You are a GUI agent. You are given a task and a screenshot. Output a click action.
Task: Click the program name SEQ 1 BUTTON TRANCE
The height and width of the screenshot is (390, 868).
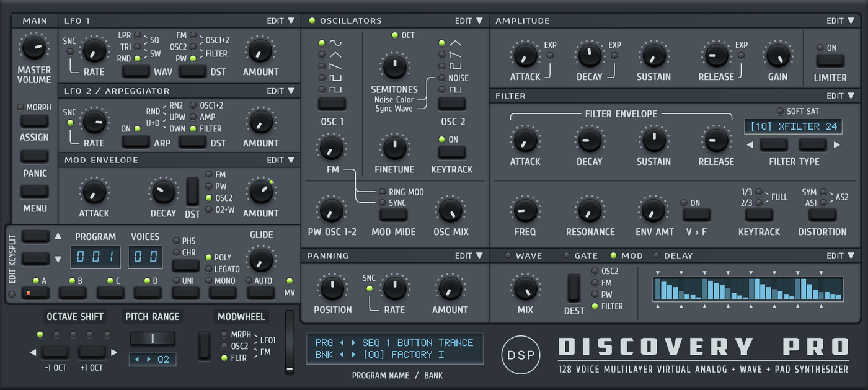click(418, 343)
